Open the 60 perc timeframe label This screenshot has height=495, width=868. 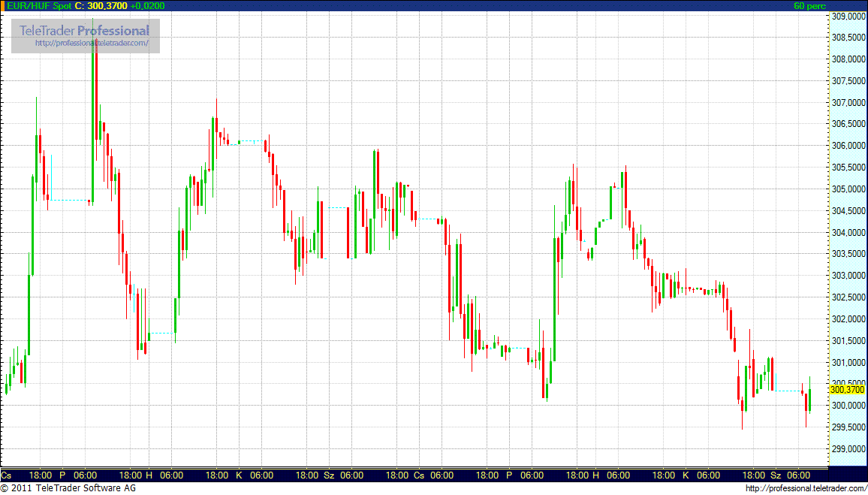point(809,6)
